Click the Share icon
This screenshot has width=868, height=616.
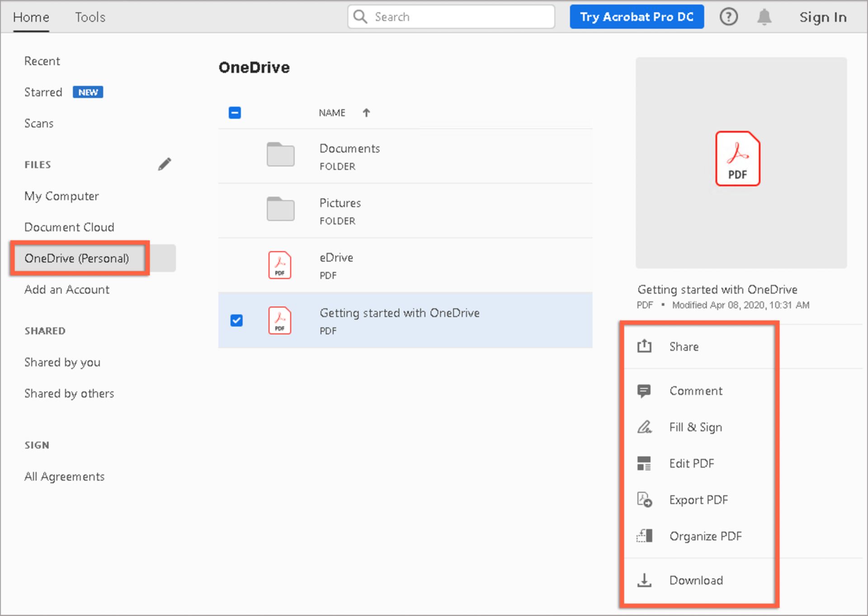click(645, 346)
